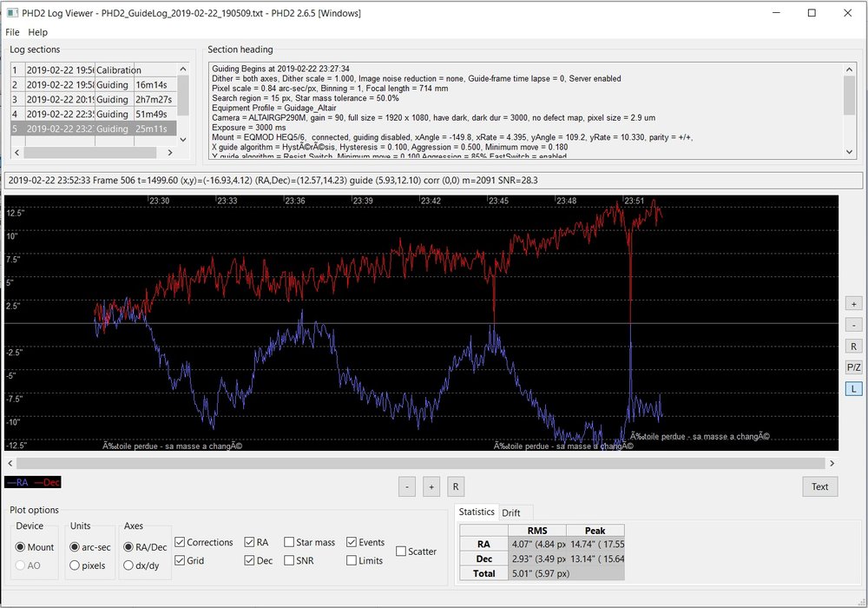Click section heading scroll down arrow
The image size is (868, 608).
(850, 152)
